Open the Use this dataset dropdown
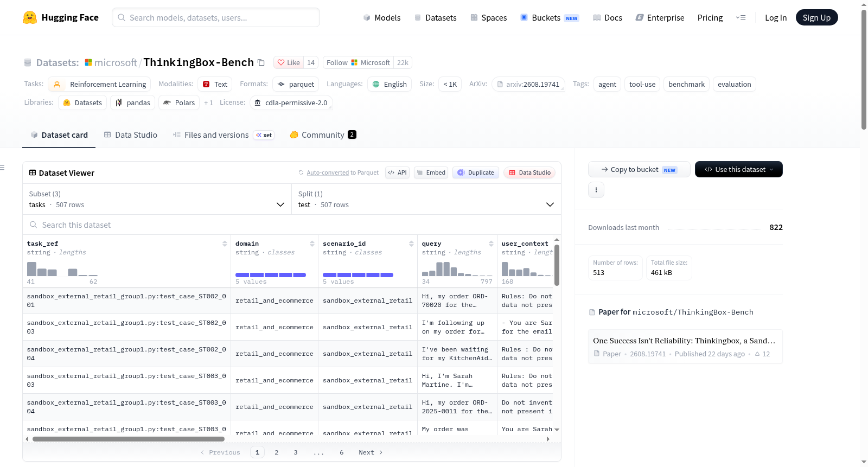 [739, 169]
